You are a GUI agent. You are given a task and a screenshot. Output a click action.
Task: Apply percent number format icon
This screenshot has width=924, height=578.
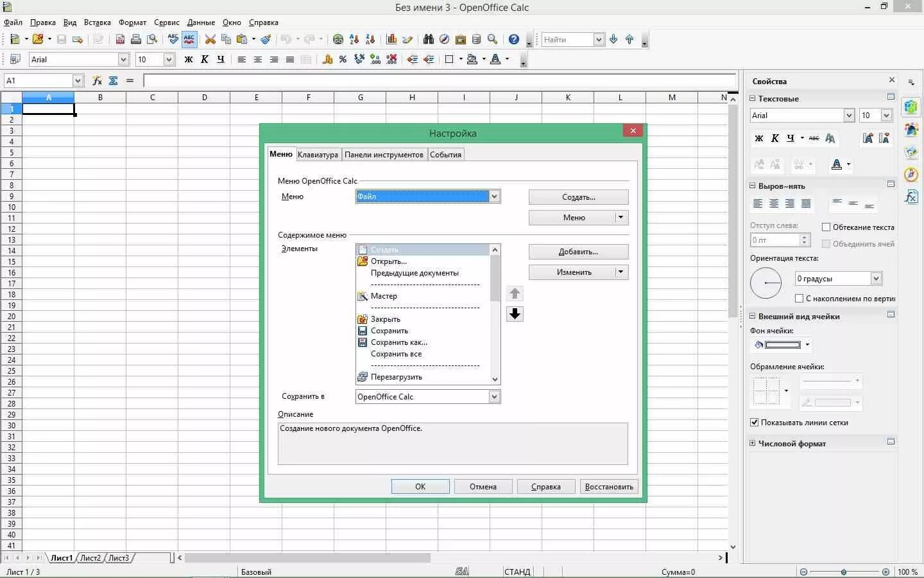click(x=343, y=59)
